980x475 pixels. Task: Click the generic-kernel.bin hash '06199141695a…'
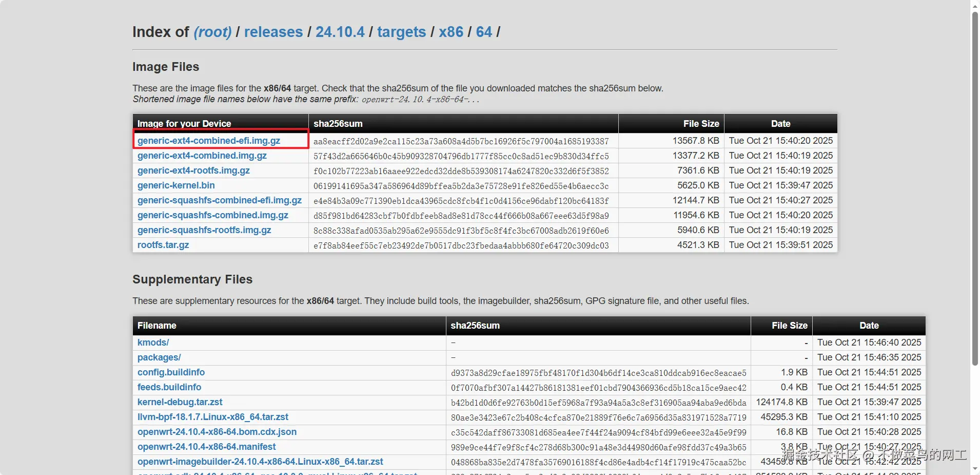461,186
